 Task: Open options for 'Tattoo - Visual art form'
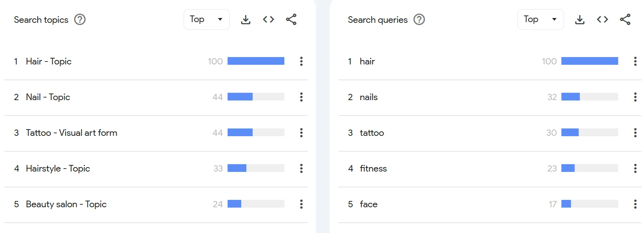click(301, 133)
